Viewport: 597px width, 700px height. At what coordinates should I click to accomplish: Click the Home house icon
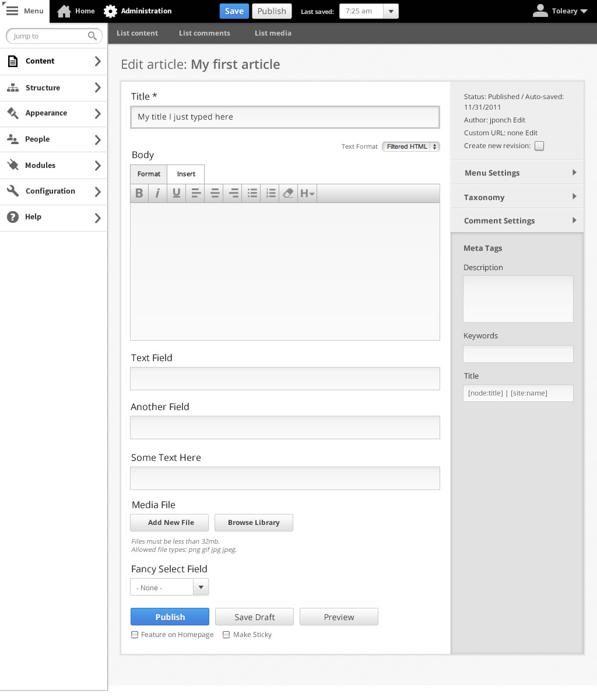(x=64, y=11)
